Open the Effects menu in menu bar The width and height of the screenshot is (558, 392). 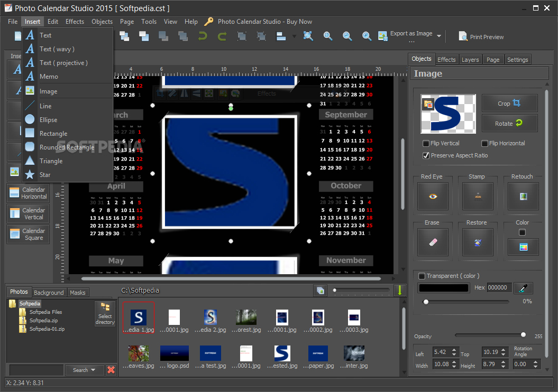[75, 21]
